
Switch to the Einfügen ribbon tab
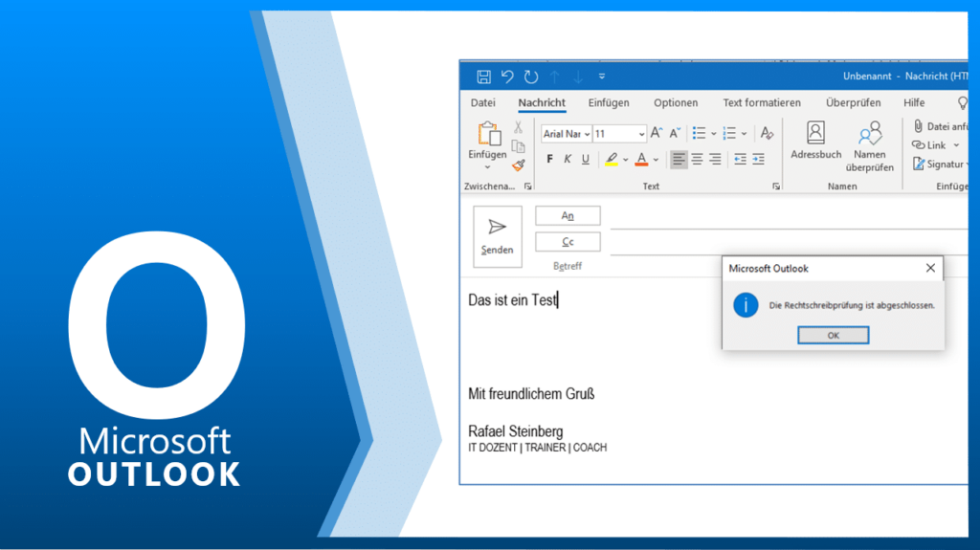[609, 103]
